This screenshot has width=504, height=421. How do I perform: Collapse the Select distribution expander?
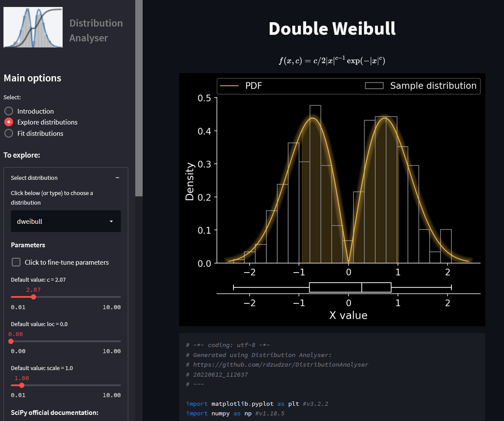pos(65,178)
